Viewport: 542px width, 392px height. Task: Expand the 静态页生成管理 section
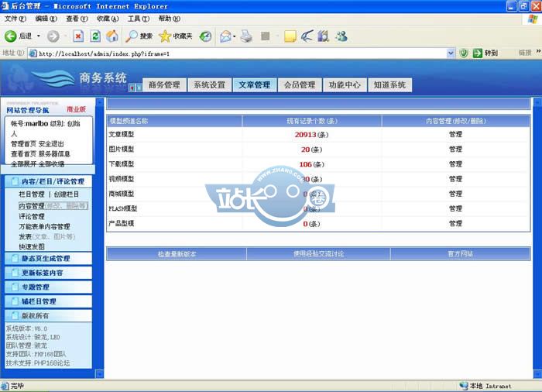pyautogui.click(x=49, y=258)
